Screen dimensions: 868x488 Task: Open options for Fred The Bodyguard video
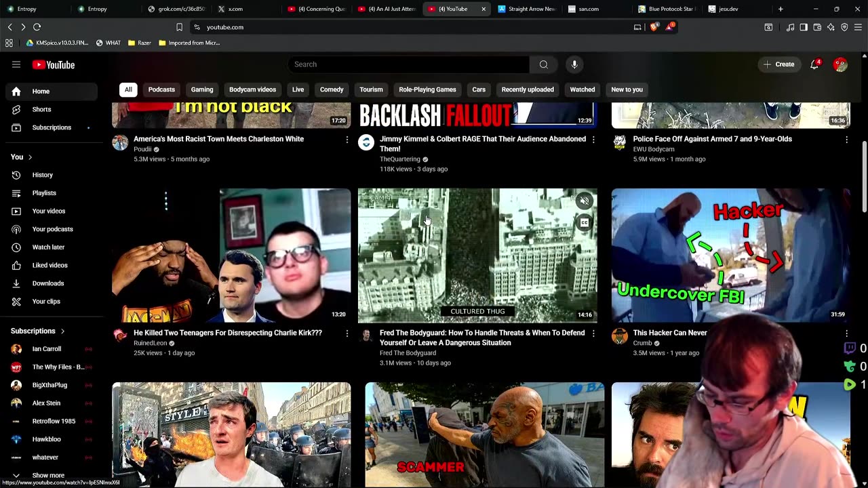coord(593,333)
